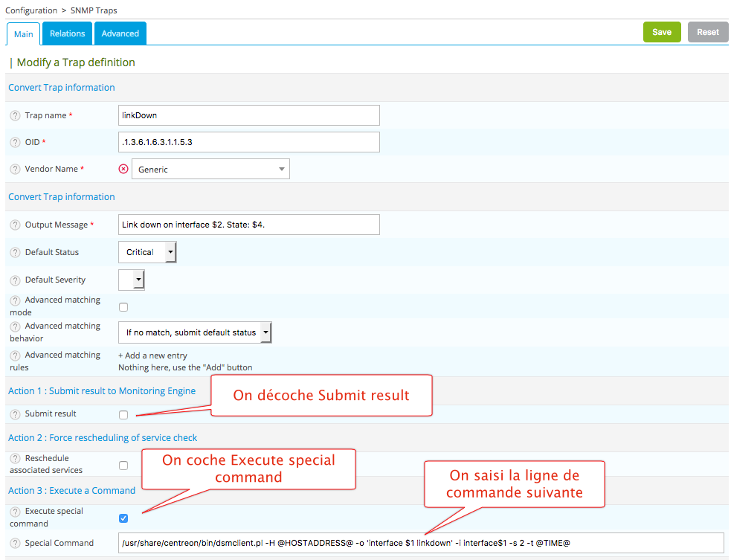
Task: Open the Default Status Critical dropdown
Action: (147, 253)
